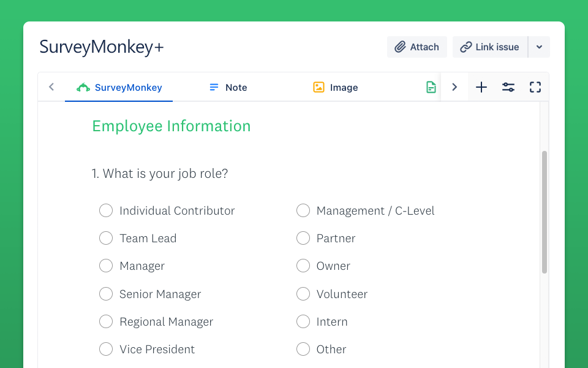588x368 pixels.
Task: Add a new tab with plus icon
Action: tap(481, 87)
